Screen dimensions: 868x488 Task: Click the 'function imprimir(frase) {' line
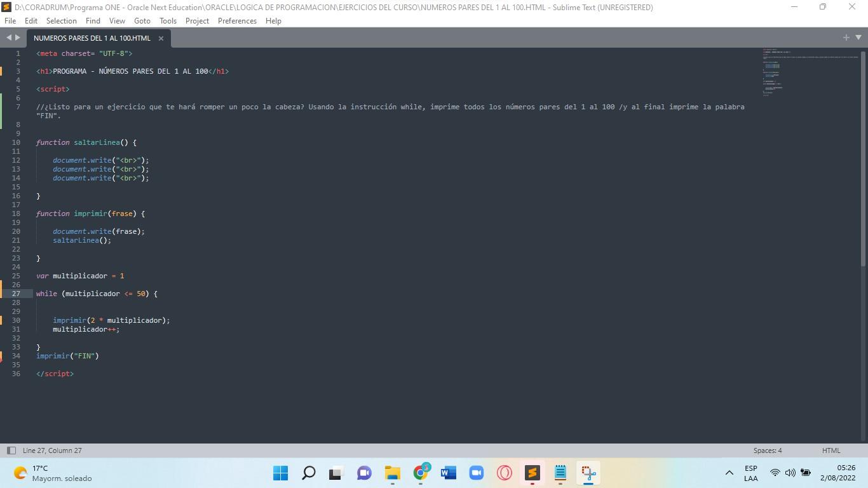(90, 213)
